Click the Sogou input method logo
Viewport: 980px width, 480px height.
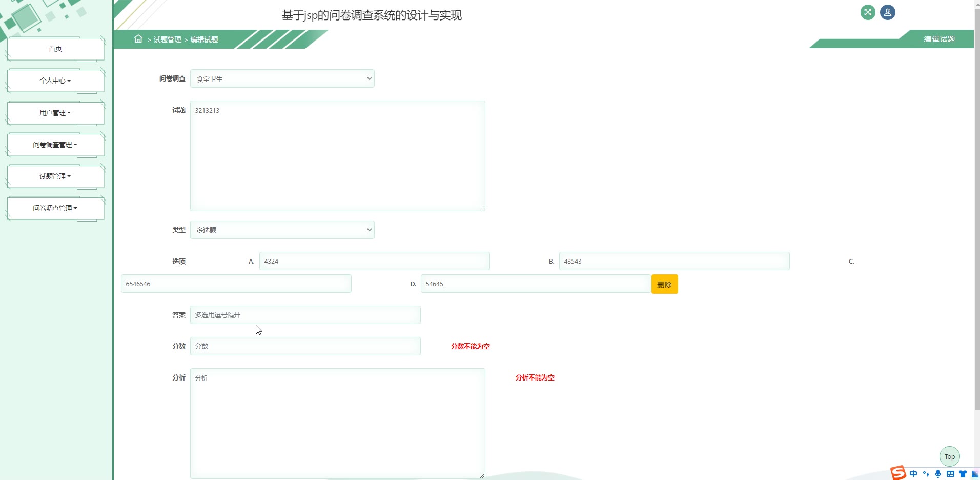tap(898, 473)
